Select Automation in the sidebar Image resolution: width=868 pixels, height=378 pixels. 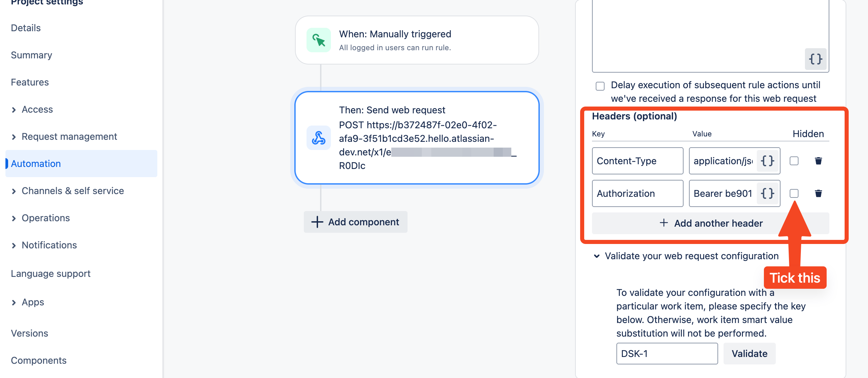coord(81,164)
